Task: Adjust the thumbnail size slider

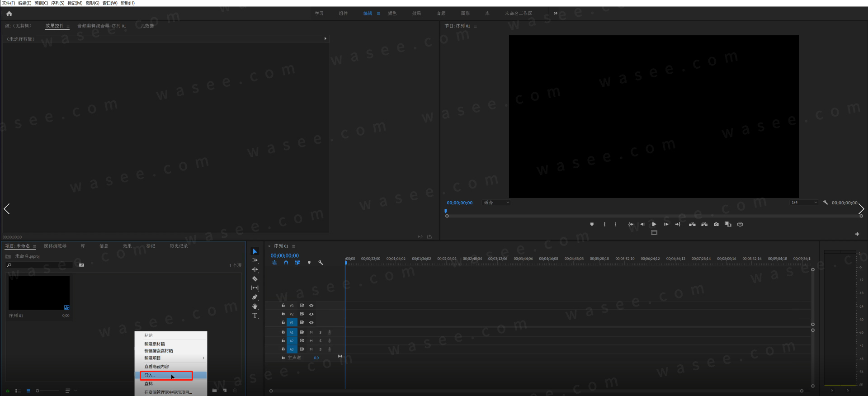Action: 47,391
